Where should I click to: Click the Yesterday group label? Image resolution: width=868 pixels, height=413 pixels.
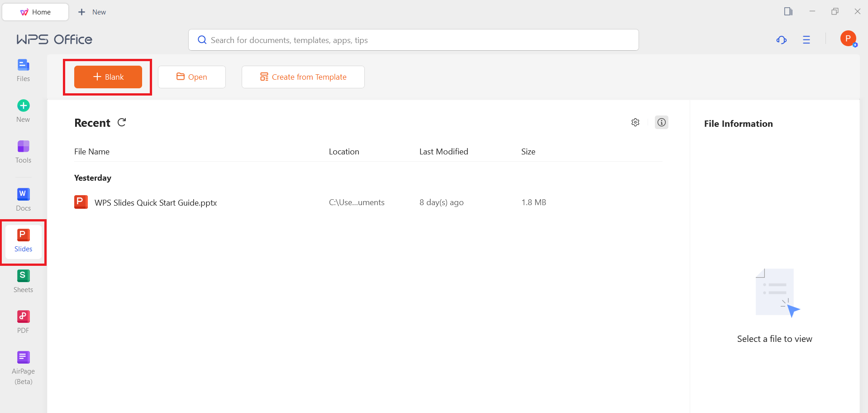[93, 178]
